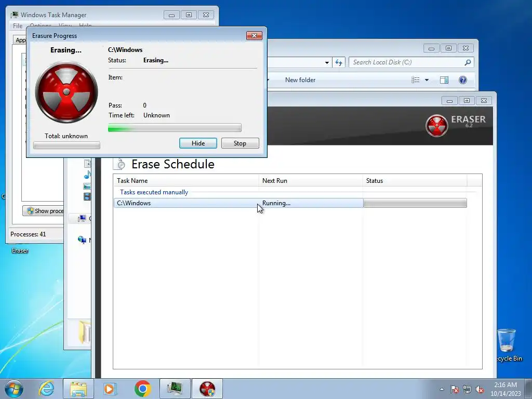The height and width of the screenshot is (399, 532).
Task: Click the Stop button in Erasure Progress
Action: (240, 143)
